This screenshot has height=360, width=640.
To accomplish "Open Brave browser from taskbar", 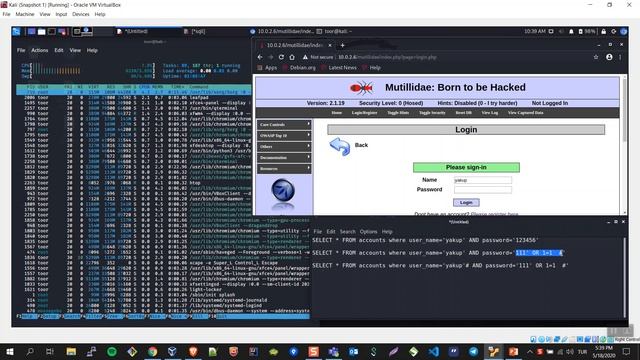I will pos(193,351).
